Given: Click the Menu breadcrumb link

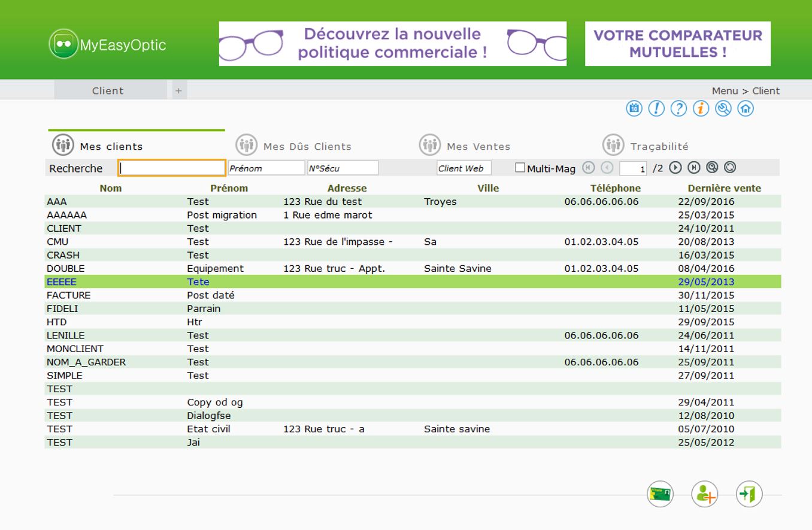Looking at the screenshot, I should (x=725, y=91).
